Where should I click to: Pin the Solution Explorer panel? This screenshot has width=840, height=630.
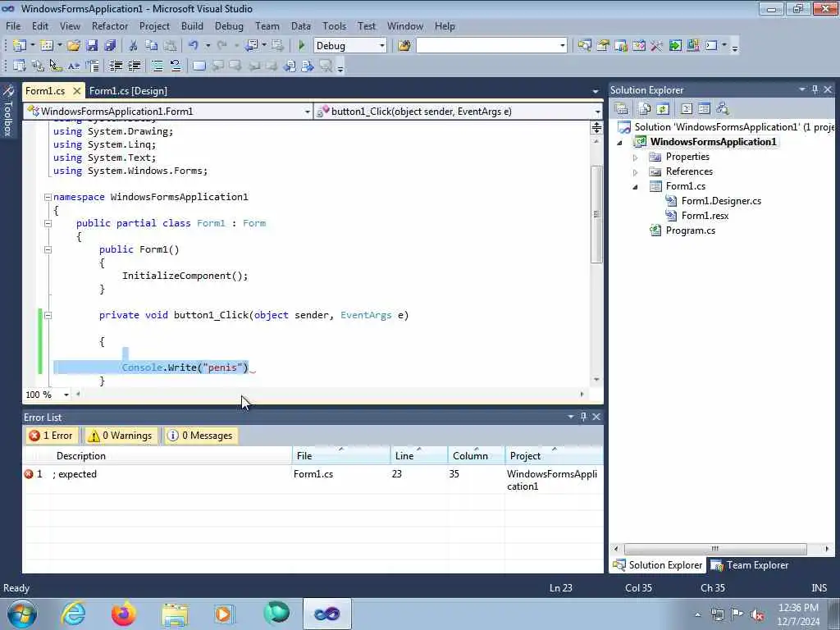[815, 90]
